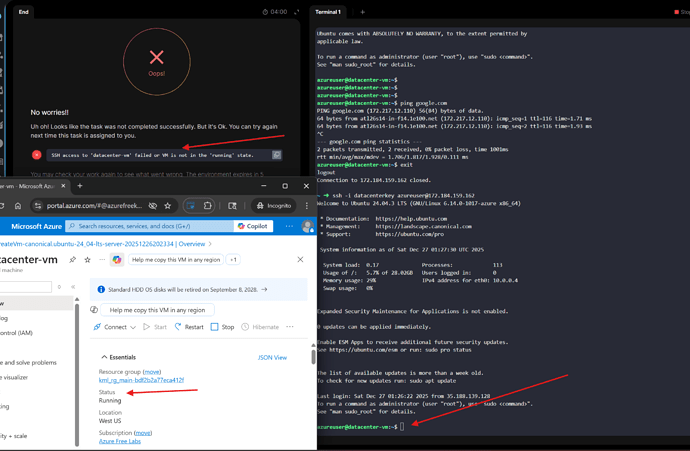Viewport: 690px width, 451px height.
Task: Pin datacenter-vm to dashboard
Action: point(73,260)
